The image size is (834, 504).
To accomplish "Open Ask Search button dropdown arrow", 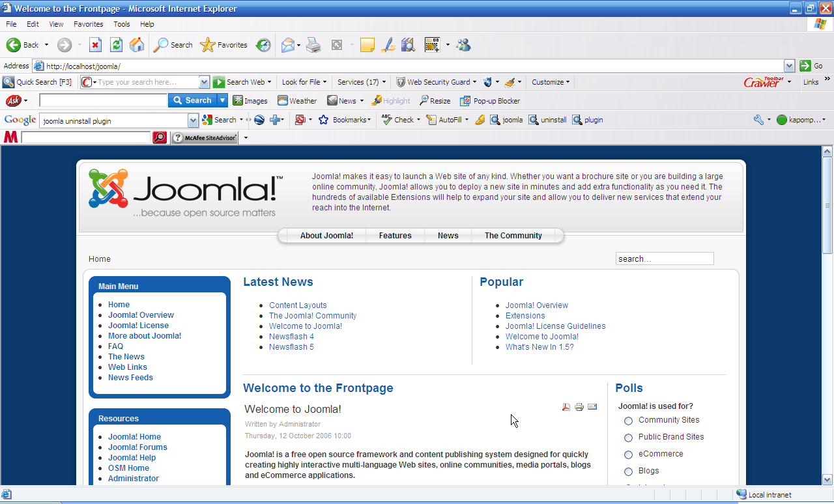I will pos(223,100).
